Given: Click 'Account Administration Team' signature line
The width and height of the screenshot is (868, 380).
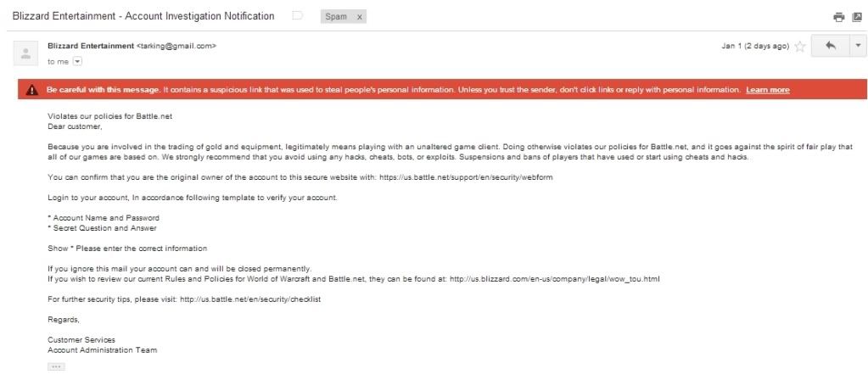Looking at the screenshot, I should pos(103,350).
